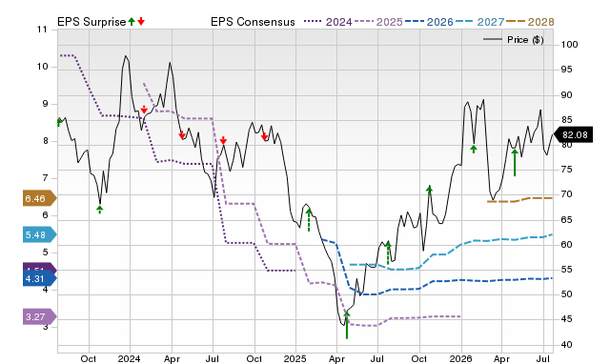Click the 11 label on the EPS axis
This screenshot has width=610, height=364.
click(x=42, y=30)
